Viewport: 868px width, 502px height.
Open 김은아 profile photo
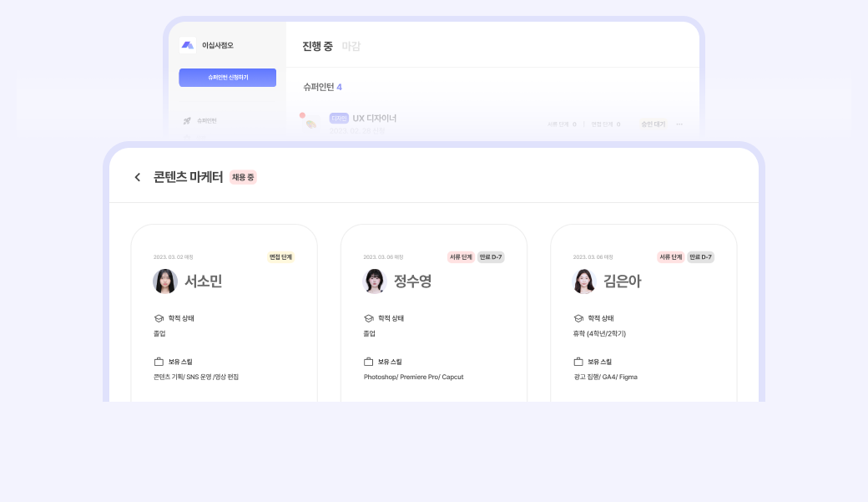point(584,281)
